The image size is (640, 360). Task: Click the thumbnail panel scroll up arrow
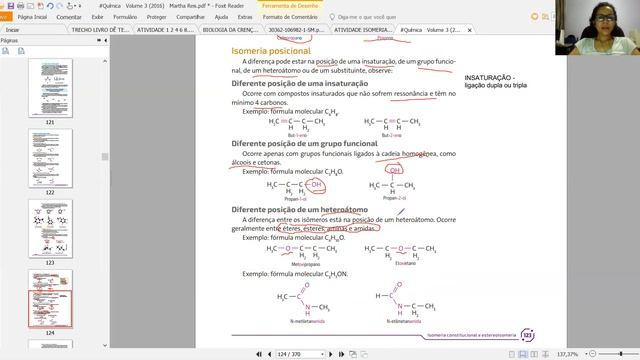tap(105, 61)
